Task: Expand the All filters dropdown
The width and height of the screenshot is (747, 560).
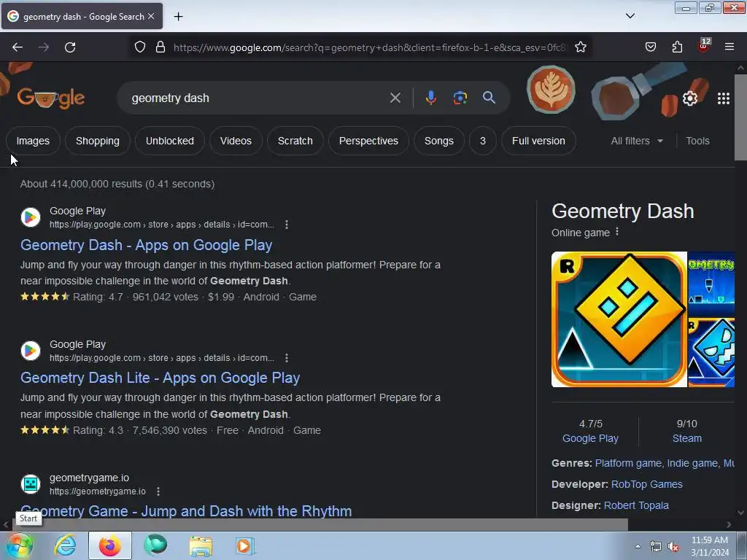Action: pos(636,141)
